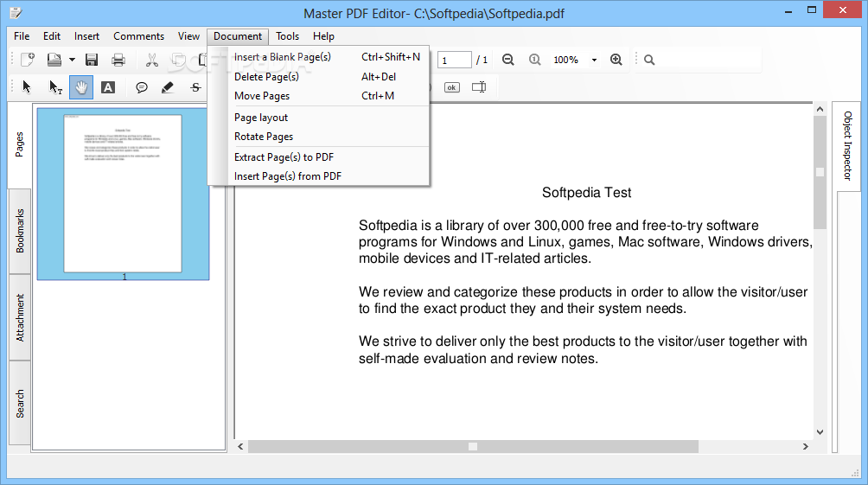
Task: Switch to the Pages side tab
Action: 19,145
